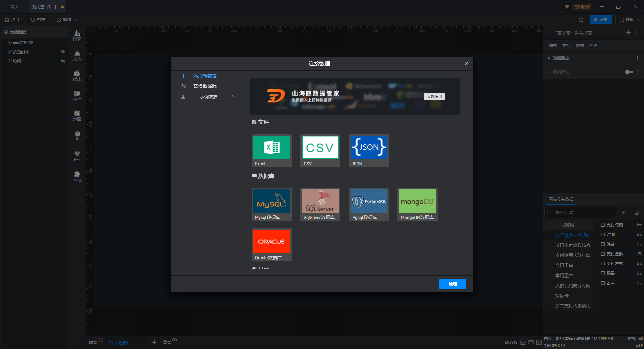Check the 姓名 field checkbox
The height and width of the screenshot is (349, 644).
603,244
